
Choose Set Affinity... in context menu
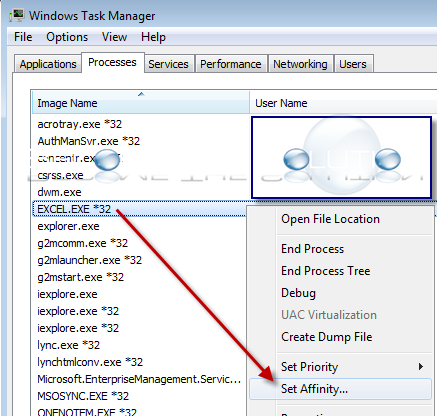340,389
